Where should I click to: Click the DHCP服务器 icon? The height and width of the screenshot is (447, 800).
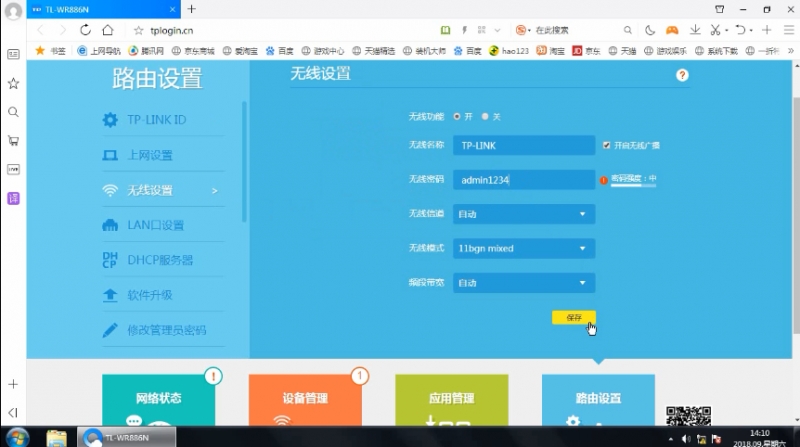click(110, 260)
